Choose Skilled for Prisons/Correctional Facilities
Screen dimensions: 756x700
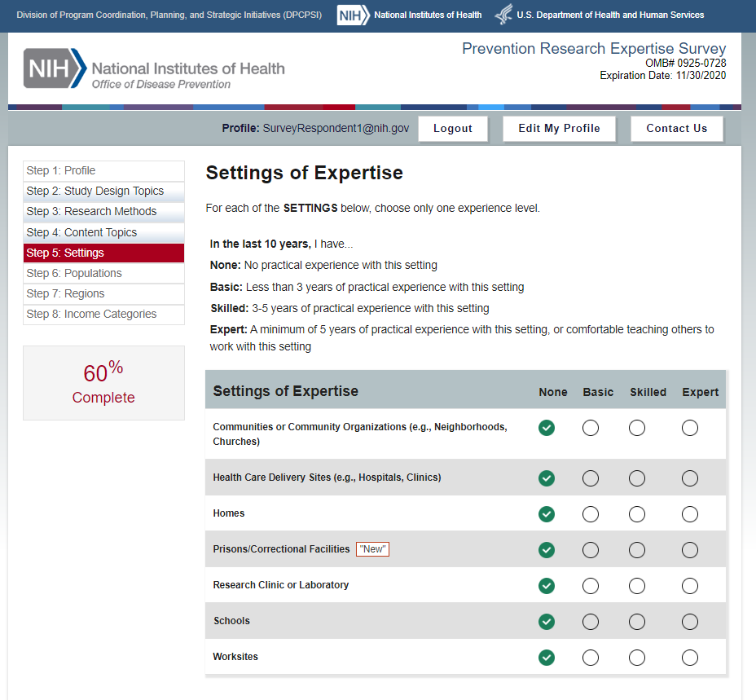click(x=637, y=549)
